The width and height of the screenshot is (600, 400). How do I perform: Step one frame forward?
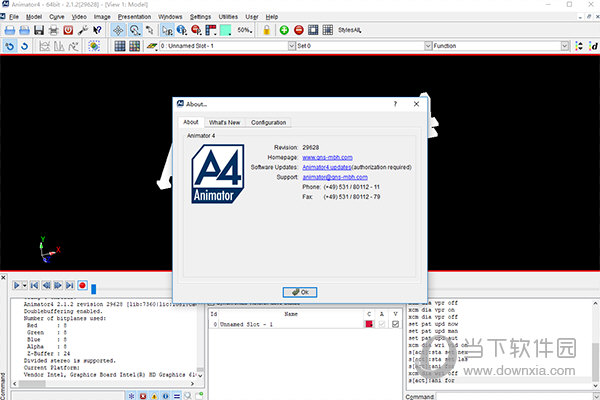[58, 286]
